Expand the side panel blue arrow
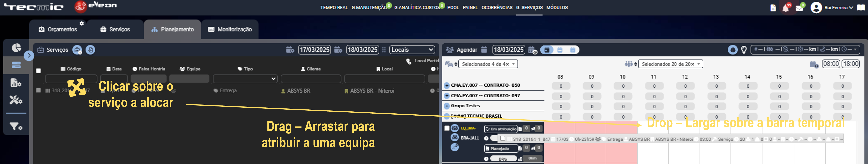 [29, 56]
